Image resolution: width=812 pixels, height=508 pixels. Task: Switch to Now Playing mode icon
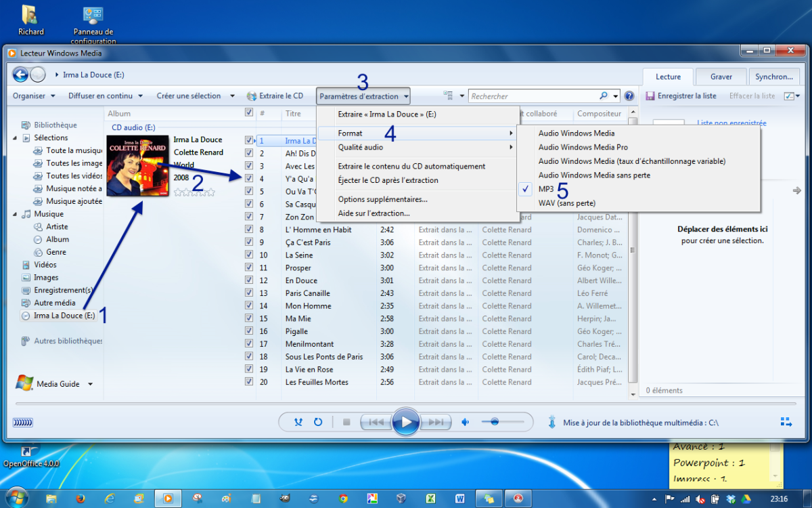point(786,422)
